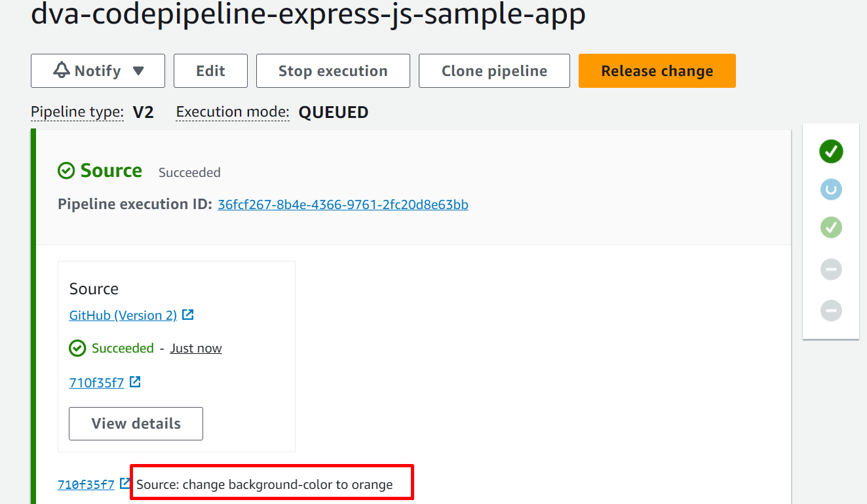This screenshot has width=867, height=504.
Task: Click the Pipeline type label
Action: (x=77, y=112)
